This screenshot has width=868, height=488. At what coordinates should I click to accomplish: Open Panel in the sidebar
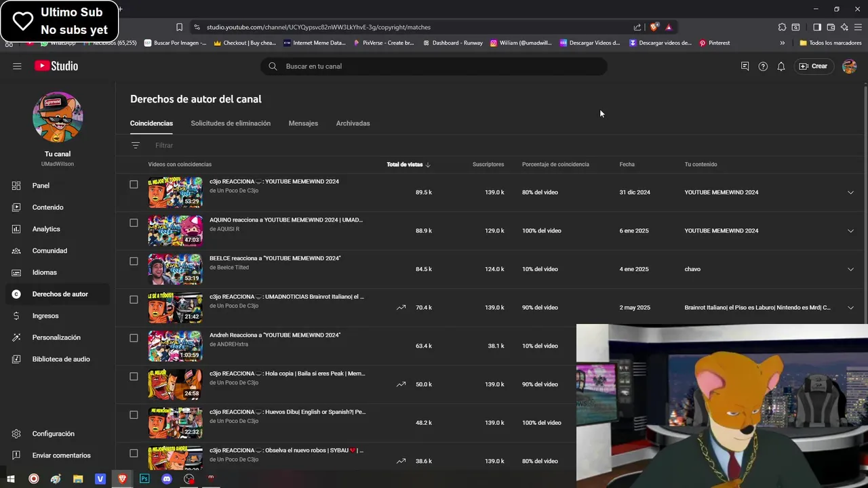coord(58,186)
